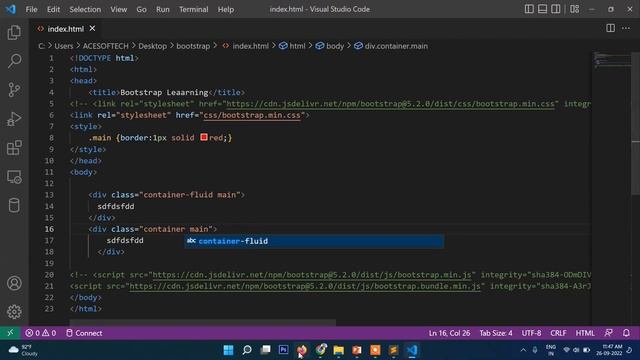640x360 pixels.
Task: Open the Windows Start menu
Action: coord(229,350)
